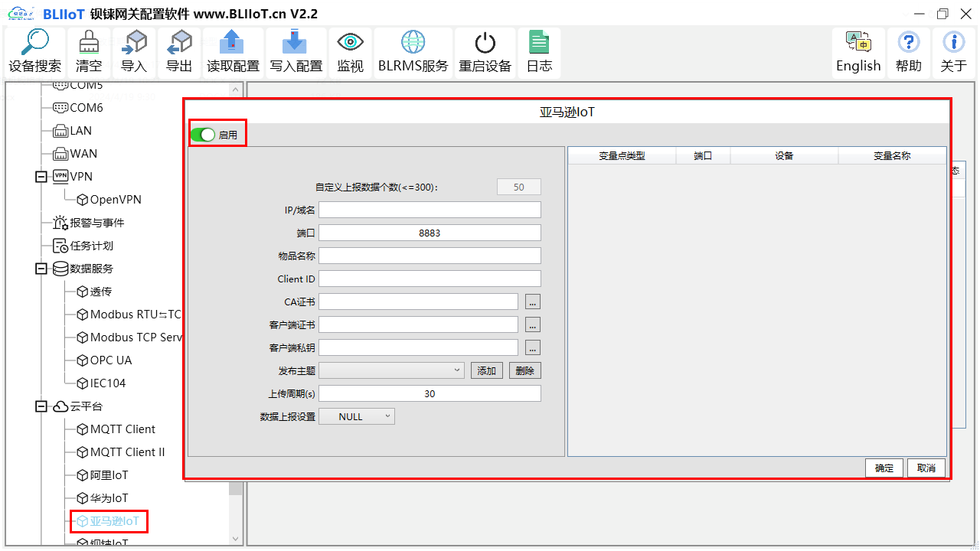Select the 亚马逊IoT tree item
The height and width of the screenshot is (551, 980).
click(x=108, y=521)
